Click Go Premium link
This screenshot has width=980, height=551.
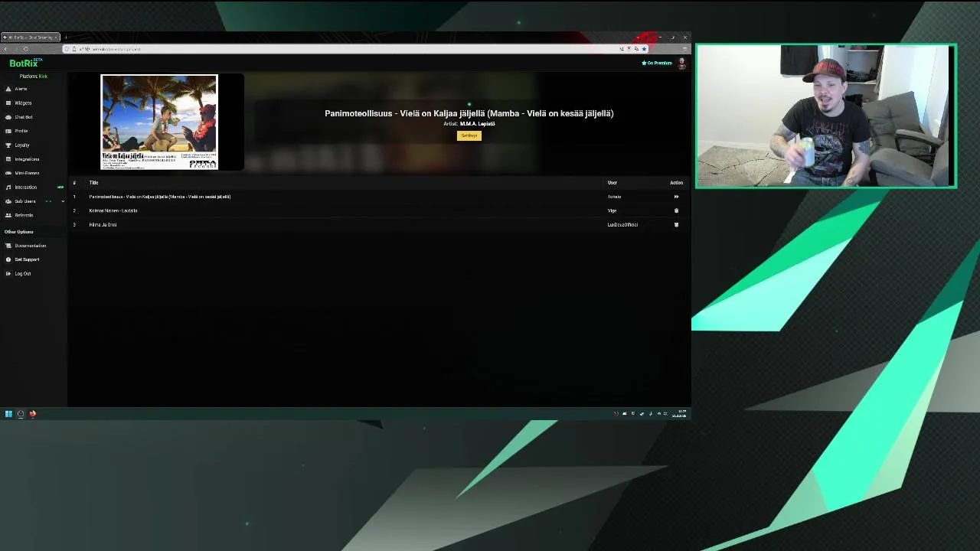(x=657, y=63)
